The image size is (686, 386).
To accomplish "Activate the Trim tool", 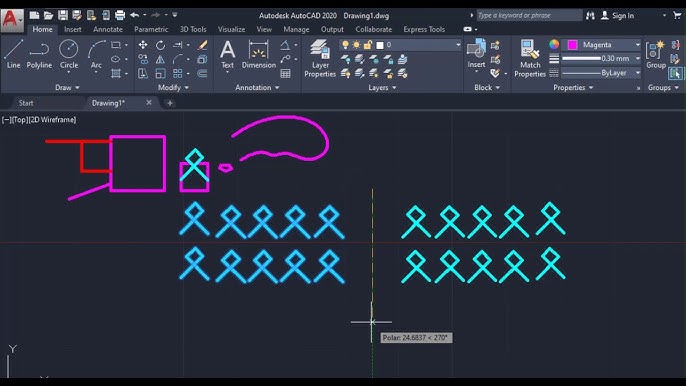I will coord(178,45).
